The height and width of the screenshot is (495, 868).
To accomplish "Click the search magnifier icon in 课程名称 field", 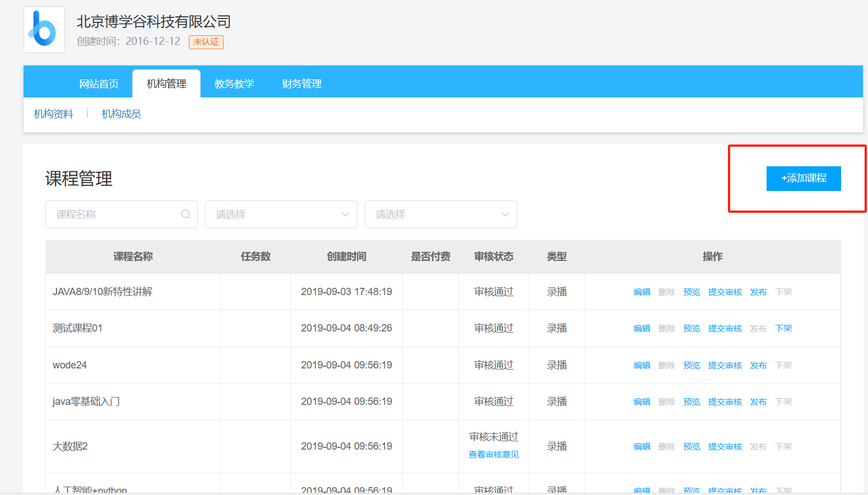I will pos(185,214).
